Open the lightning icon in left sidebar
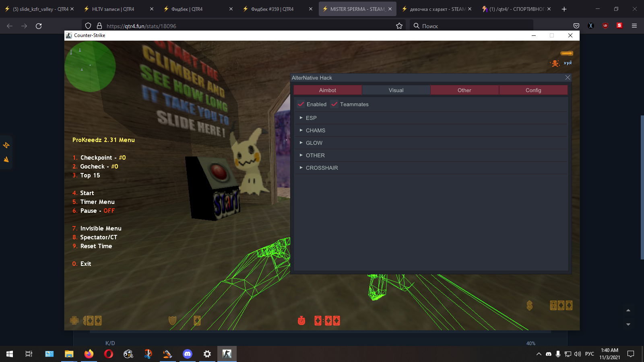The height and width of the screenshot is (362, 644). [6, 145]
